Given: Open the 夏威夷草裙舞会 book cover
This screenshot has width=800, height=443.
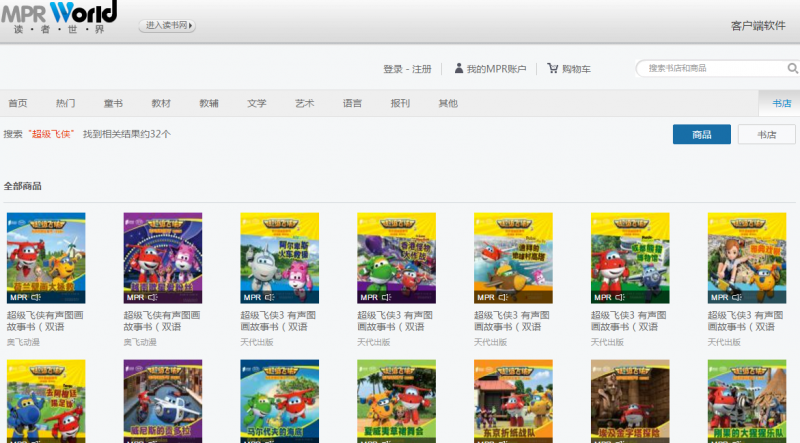Looking at the screenshot, I should coord(396,401).
